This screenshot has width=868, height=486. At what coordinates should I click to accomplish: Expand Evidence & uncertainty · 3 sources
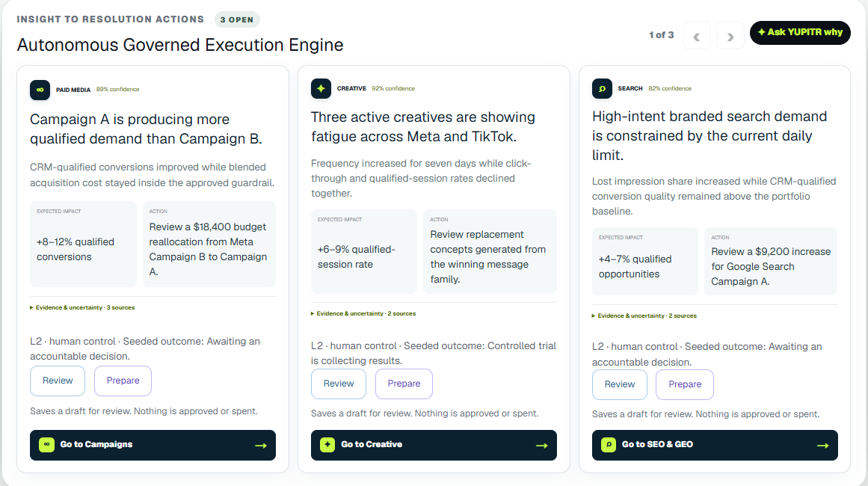pyautogui.click(x=82, y=307)
